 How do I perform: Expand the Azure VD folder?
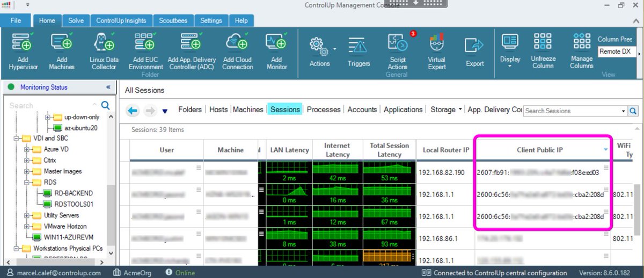[x=27, y=149]
